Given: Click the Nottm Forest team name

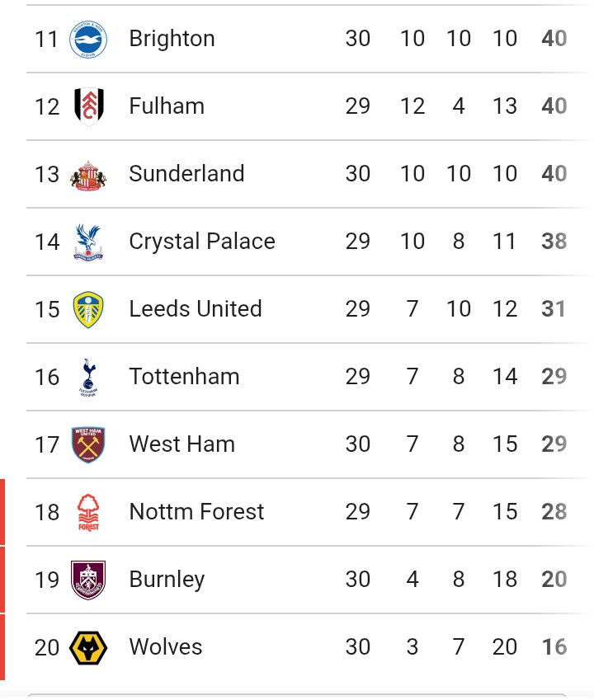Looking at the screenshot, I should (196, 512).
